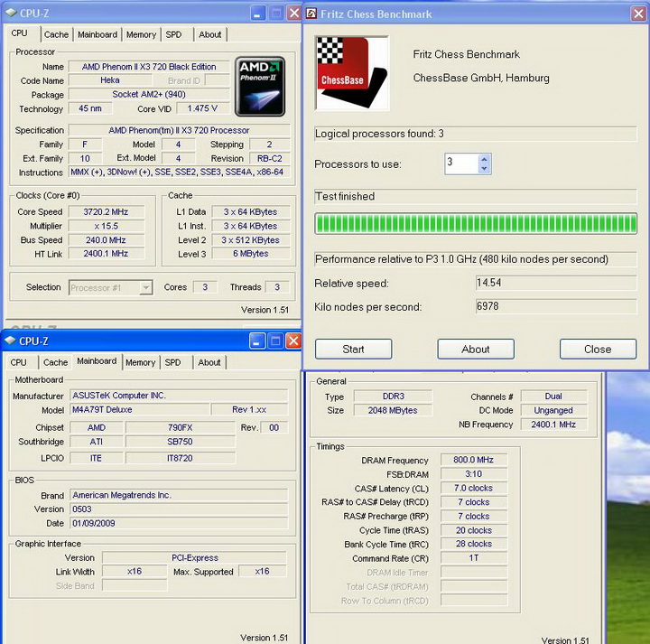Click Core VID value 1.475 V
This screenshot has height=644, width=650.
202,108
